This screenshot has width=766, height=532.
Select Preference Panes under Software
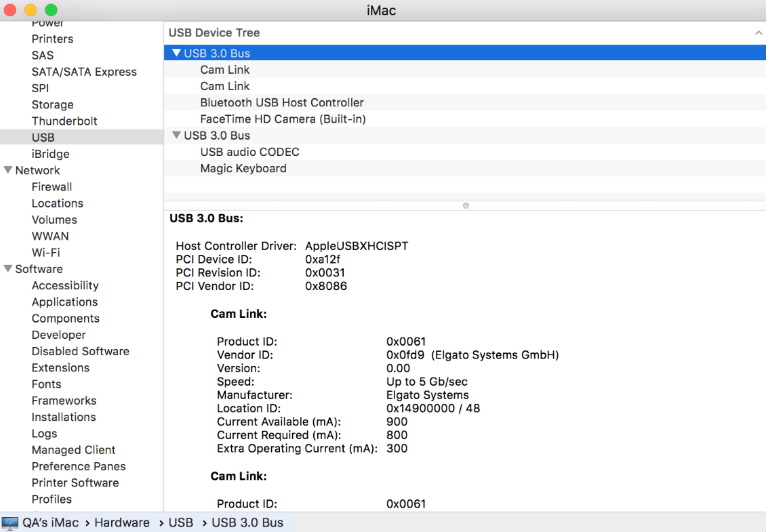click(79, 466)
